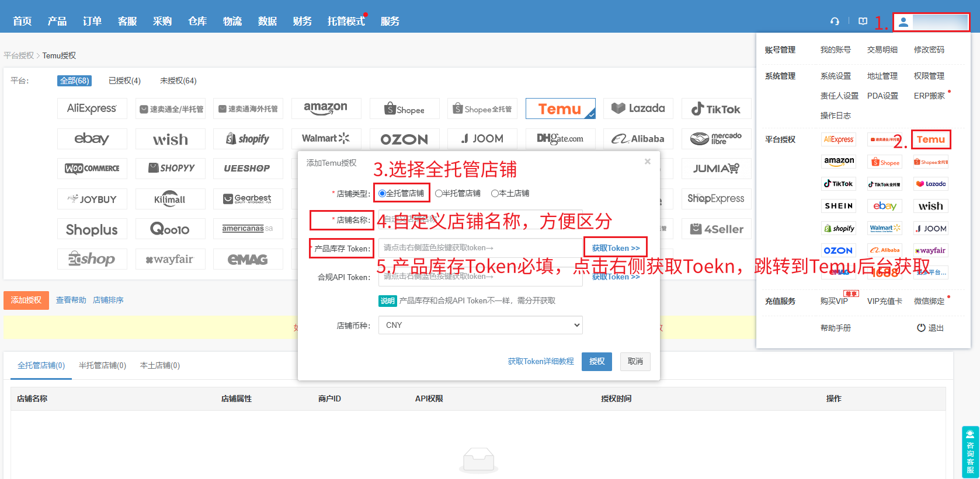Screen dimensions: 980x479
Task: Select the Lazada platform logo tile
Action: click(638, 109)
